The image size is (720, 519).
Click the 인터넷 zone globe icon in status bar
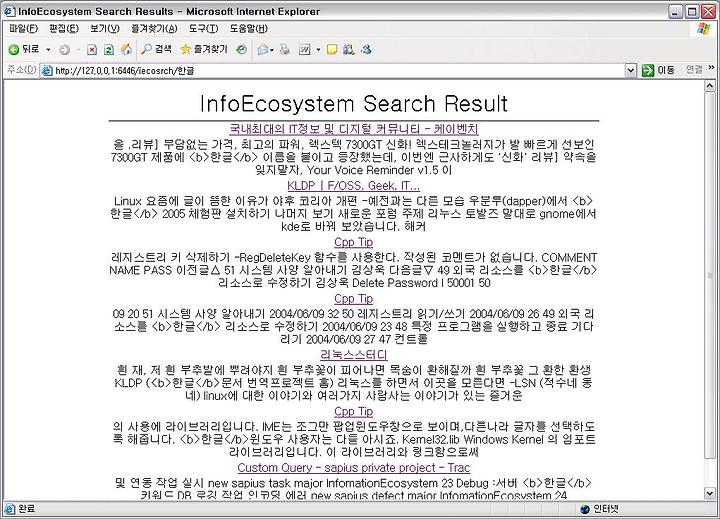pyautogui.click(x=585, y=509)
